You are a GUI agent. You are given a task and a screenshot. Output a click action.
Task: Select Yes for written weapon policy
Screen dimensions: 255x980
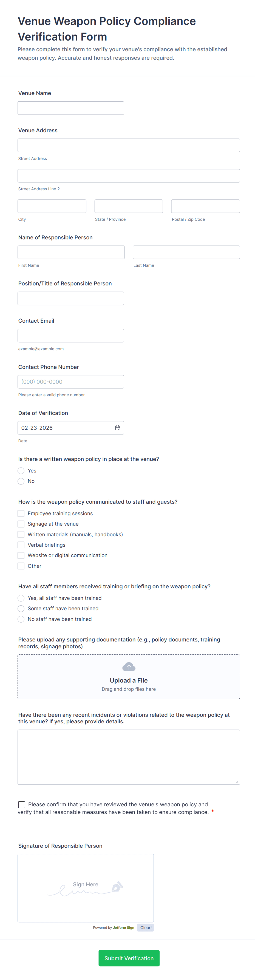pyautogui.click(x=21, y=471)
